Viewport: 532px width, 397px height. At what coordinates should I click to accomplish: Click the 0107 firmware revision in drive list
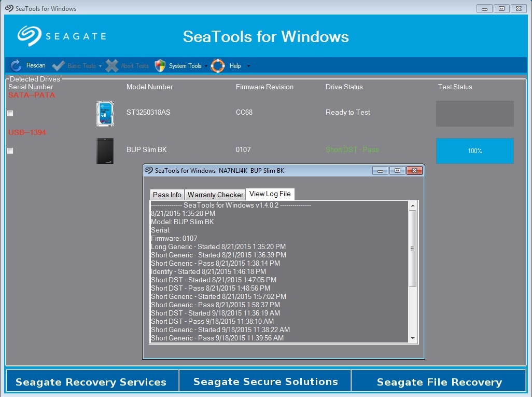tap(243, 149)
